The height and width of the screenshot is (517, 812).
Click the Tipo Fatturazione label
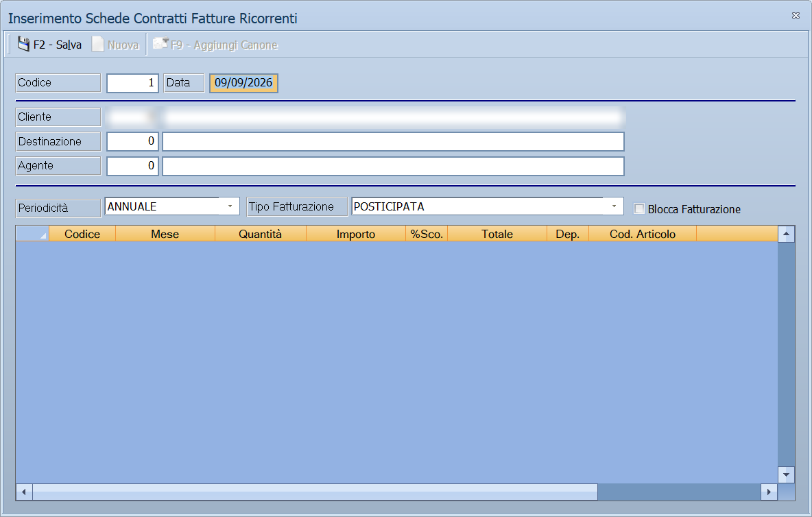(297, 206)
